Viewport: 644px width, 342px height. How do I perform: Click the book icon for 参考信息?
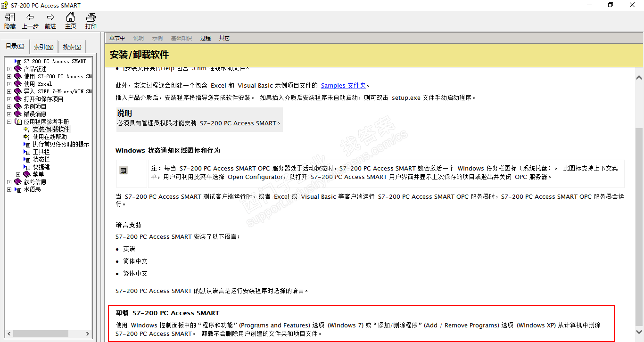(x=18, y=182)
